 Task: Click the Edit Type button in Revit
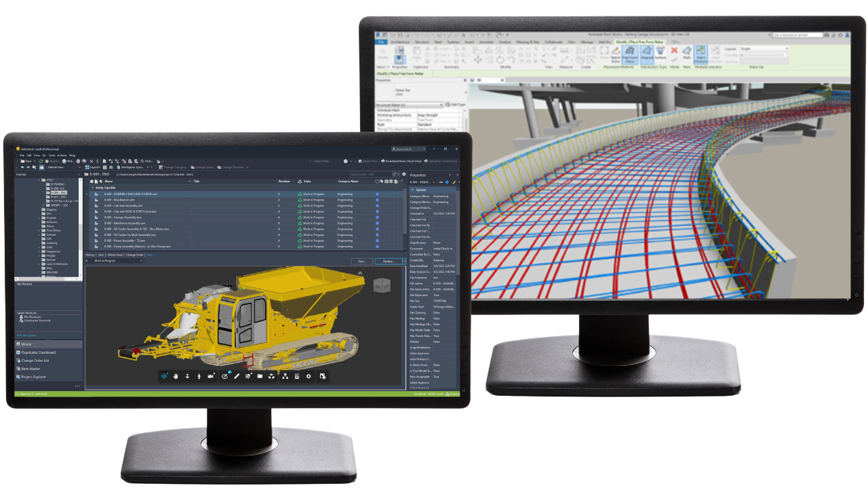(x=454, y=104)
